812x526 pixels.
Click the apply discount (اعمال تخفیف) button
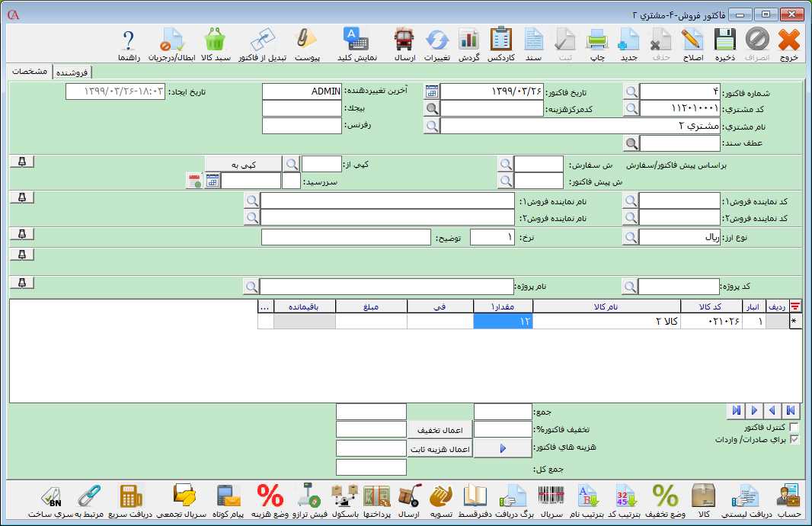click(440, 430)
